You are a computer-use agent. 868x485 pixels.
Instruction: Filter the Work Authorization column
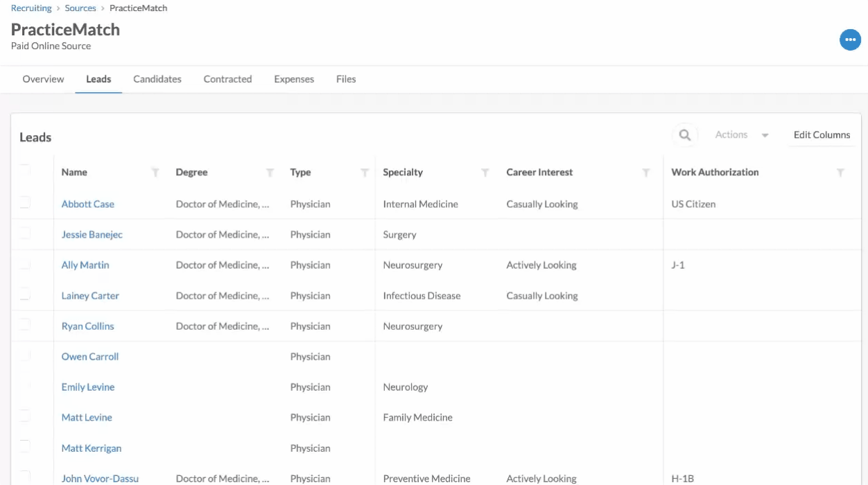pyautogui.click(x=840, y=173)
